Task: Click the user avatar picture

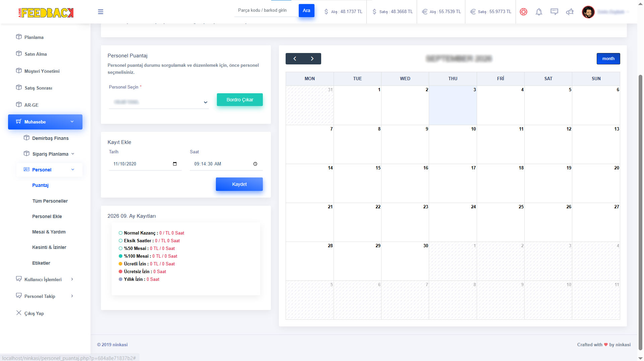Action: [x=588, y=12]
